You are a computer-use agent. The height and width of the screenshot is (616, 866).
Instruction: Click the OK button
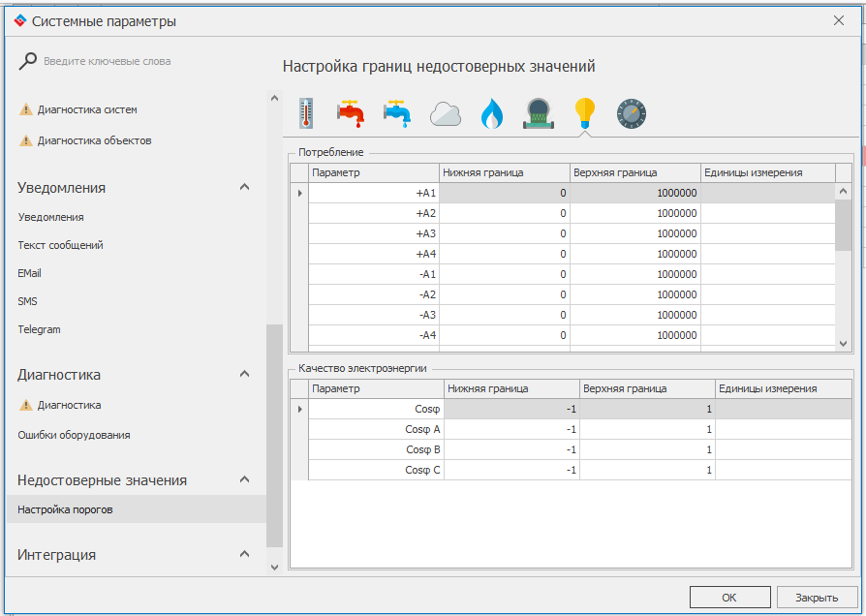coord(729,597)
